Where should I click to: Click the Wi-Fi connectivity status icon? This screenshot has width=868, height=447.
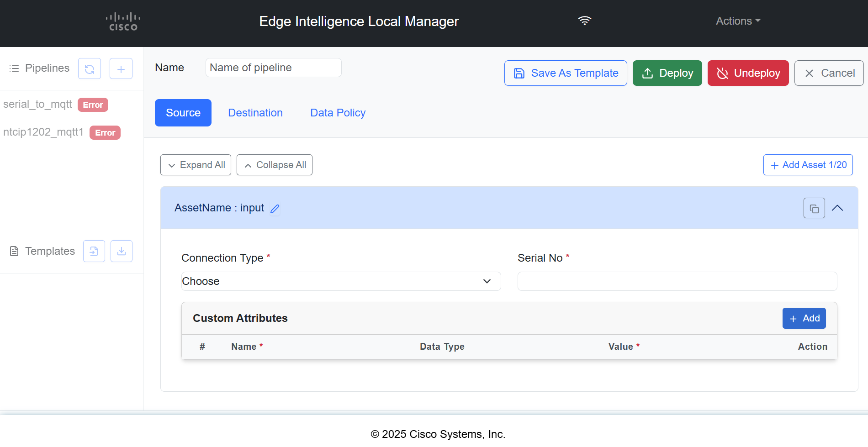coord(584,21)
